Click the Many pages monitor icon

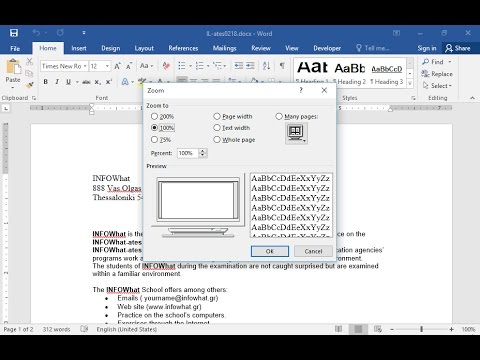(x=296, y=133)
